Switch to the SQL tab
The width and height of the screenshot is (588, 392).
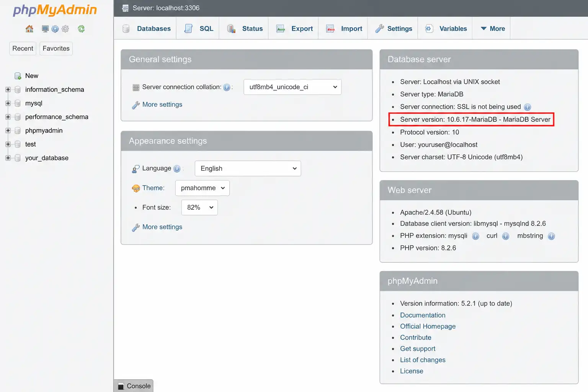198,29
